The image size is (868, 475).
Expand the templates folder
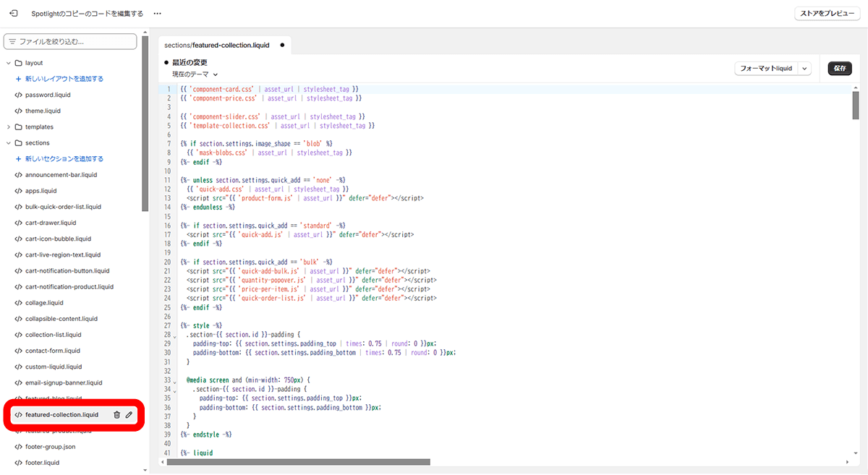(9, 127)
